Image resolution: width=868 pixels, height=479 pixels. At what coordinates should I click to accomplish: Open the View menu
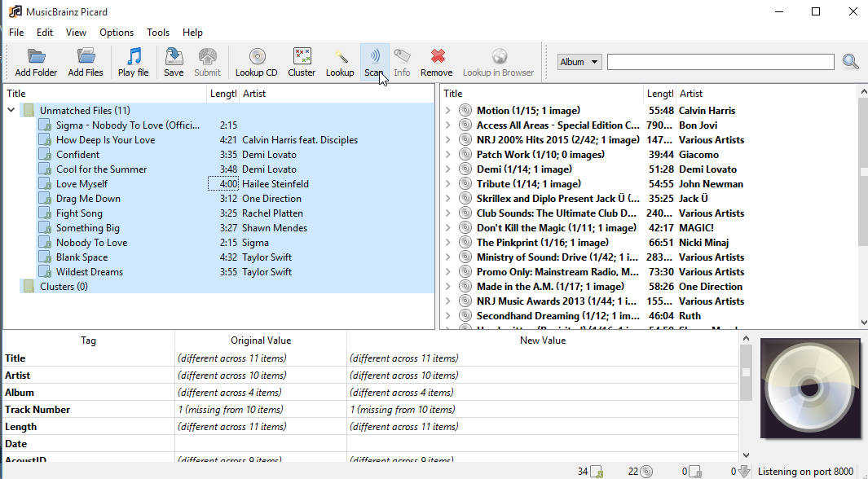coord(76,33)
